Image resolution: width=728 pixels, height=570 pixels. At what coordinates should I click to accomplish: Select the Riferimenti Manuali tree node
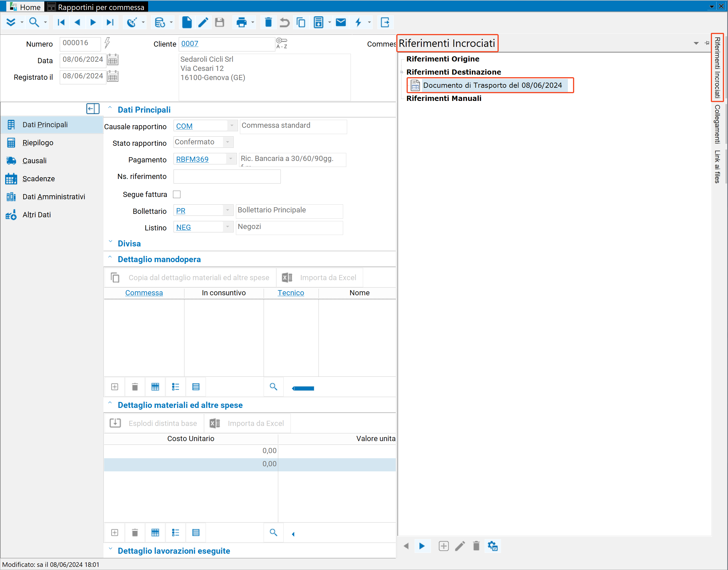443,98
